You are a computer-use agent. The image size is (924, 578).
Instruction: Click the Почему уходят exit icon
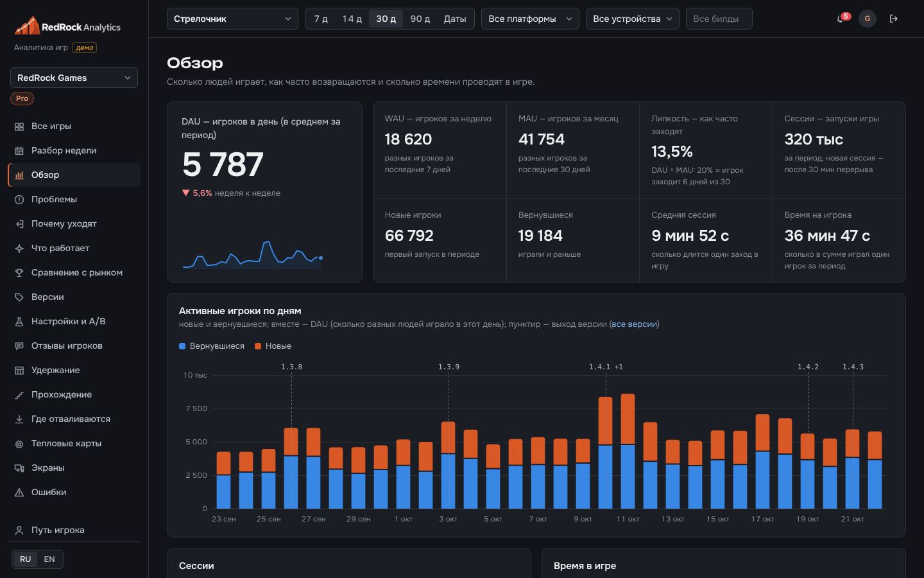[x=19, y=224]
